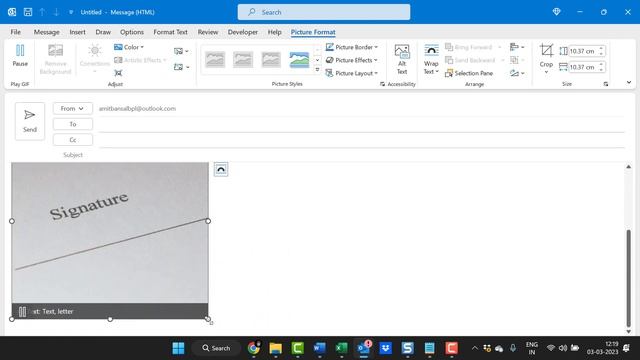Viewport: 640px width, 360px height.
Task: Open the Color dropdown
Action: pos(129,47)
